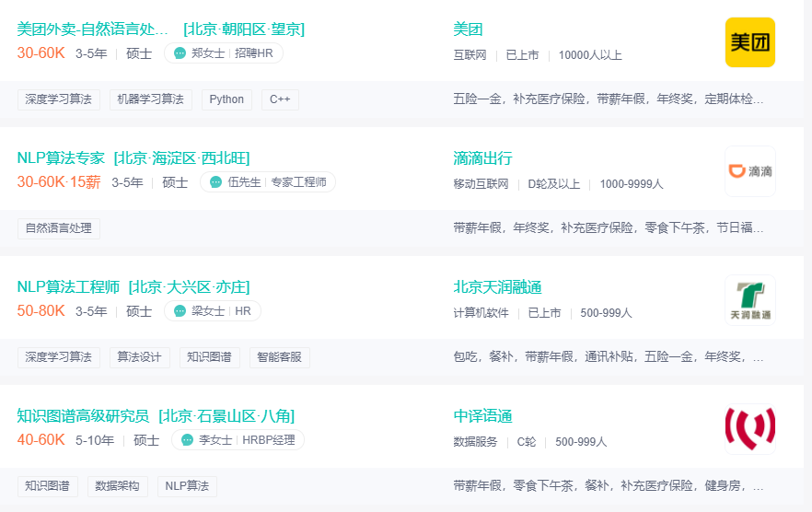This screenshot has height=512, width=812.
Task: Select the 机器学习算法 tag
Action: coord(151,99)
